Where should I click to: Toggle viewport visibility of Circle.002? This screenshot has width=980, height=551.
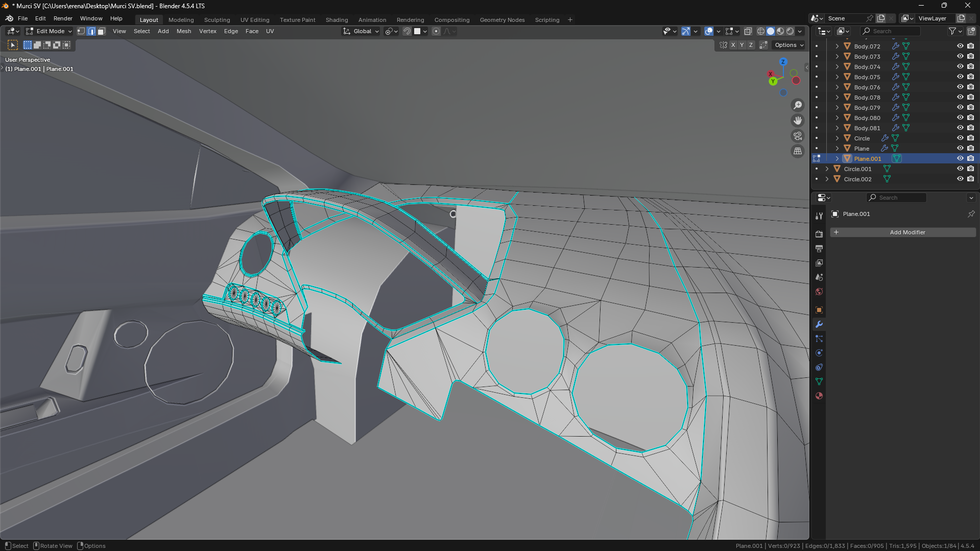960,179
